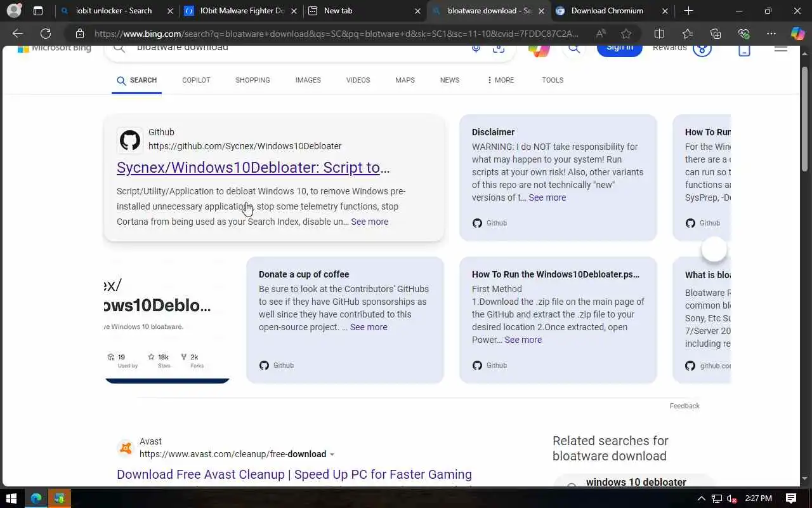Select the SHOPPING search category
Screen dimensions: 812x508
(x=252, y=80)
